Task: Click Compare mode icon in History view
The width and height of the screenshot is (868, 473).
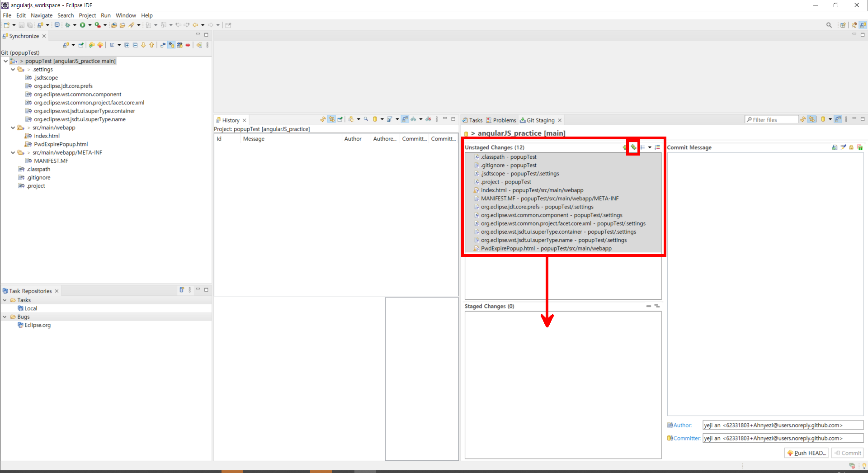Action: (405, 119)
